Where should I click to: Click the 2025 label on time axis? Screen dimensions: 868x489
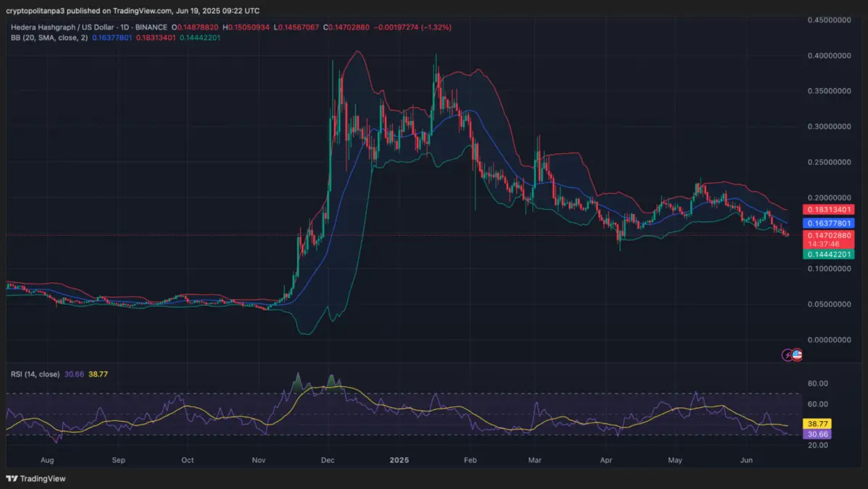399,459
